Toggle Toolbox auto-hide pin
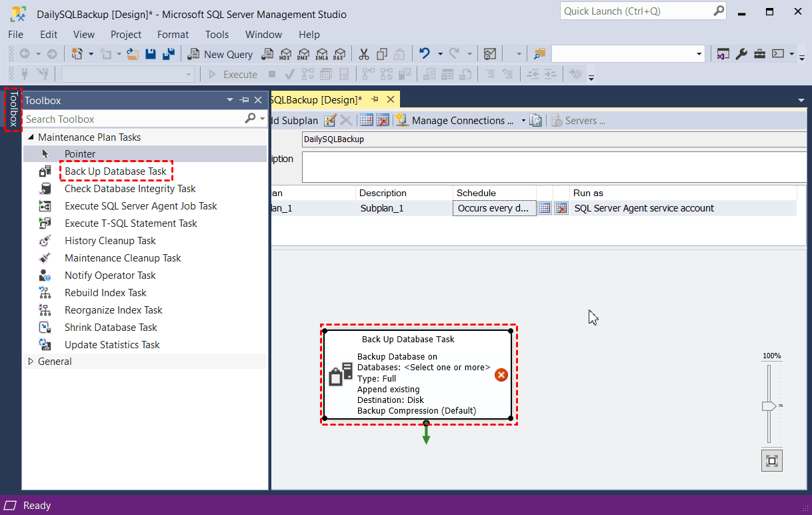The image size is (812, 515). pyautogui.click(x=245, y=100)
